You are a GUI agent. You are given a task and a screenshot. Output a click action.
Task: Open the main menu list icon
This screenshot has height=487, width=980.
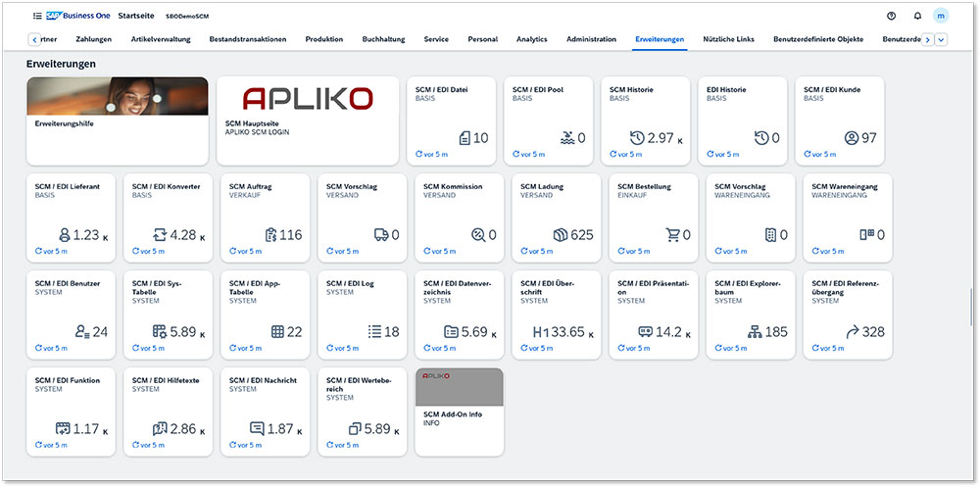coord(37,16)
